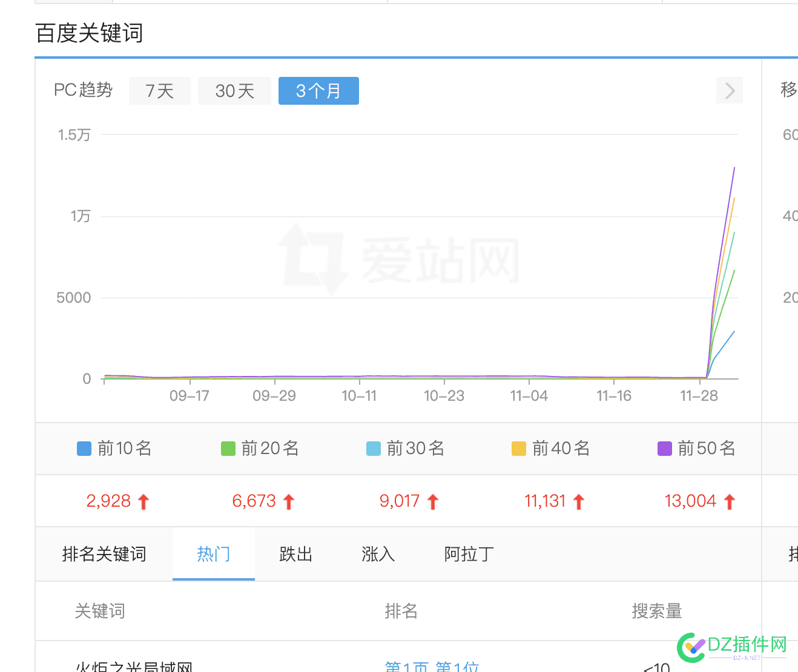Open the 跌出 keywords tab
This screenshot has width=798, height=672.
[295, 554]
